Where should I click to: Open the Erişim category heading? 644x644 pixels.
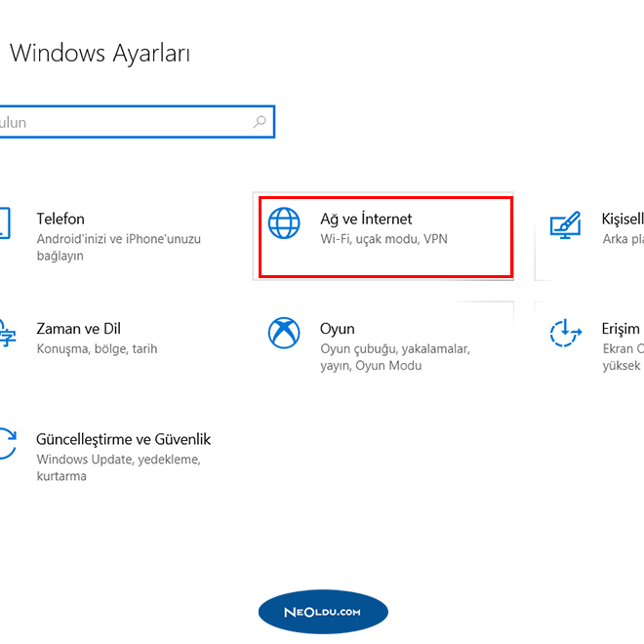pos(621,329)
